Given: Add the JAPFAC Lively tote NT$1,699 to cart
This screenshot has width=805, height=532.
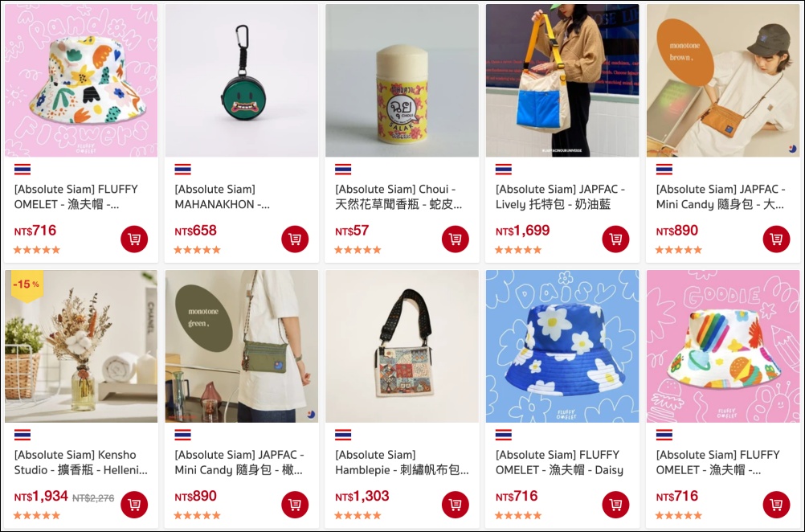Looking at the screenshot, I should [x=615, y=239].
